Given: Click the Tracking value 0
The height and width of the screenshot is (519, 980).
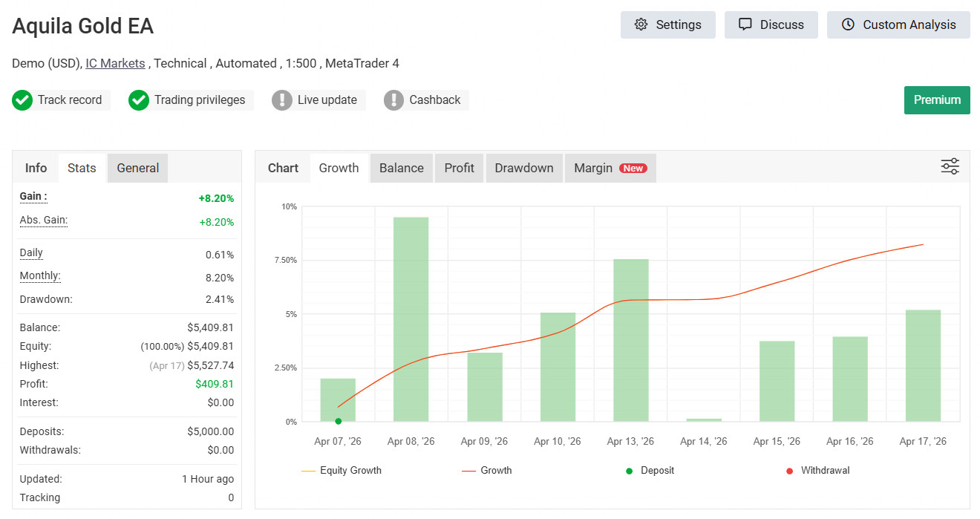Looking at the screenshot, I should click(231, 497).
